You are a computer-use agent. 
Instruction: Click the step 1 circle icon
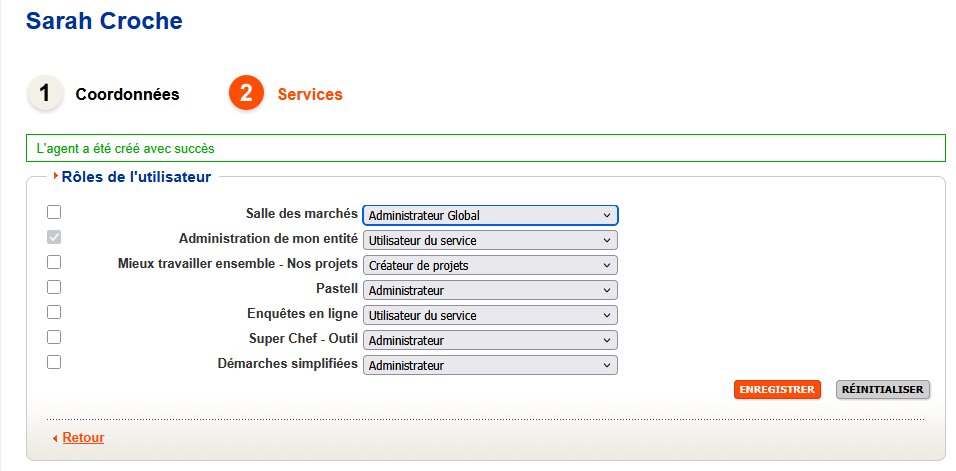pos(44,93)
